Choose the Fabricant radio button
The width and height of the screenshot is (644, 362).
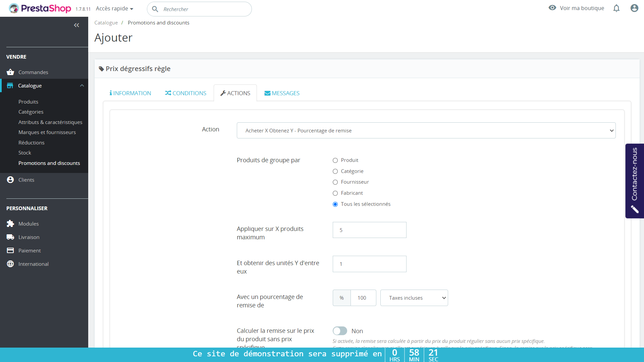point(335,193)
